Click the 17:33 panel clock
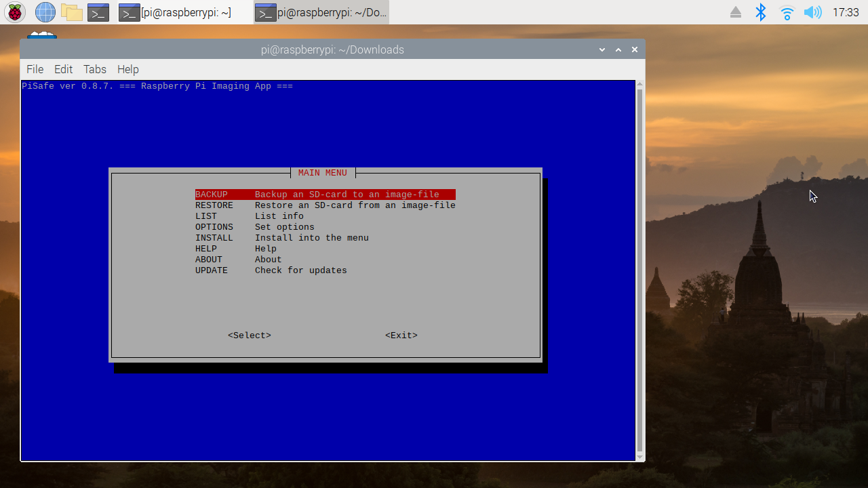This screenshot has height=488, width=868. click(846, 12)
